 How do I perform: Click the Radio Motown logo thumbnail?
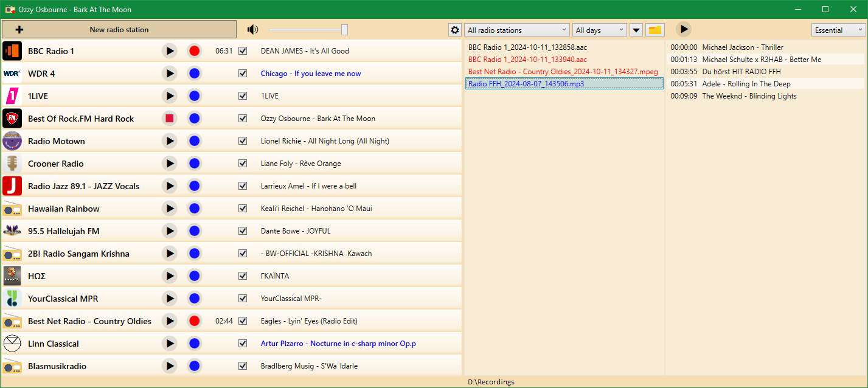(12, 141)
